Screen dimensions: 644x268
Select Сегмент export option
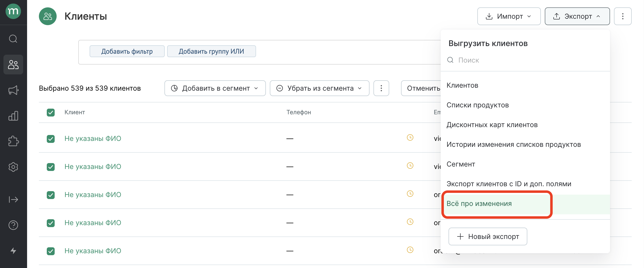525,164
